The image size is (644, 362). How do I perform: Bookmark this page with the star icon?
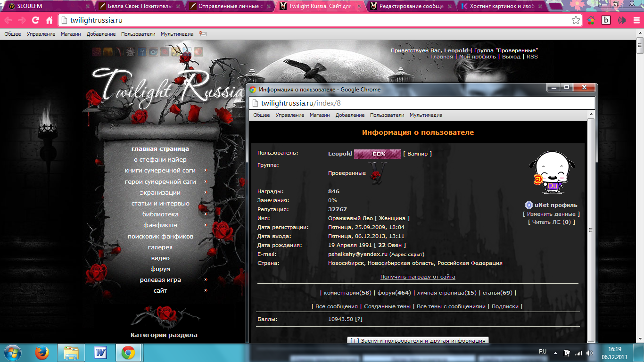pos(576,20)
